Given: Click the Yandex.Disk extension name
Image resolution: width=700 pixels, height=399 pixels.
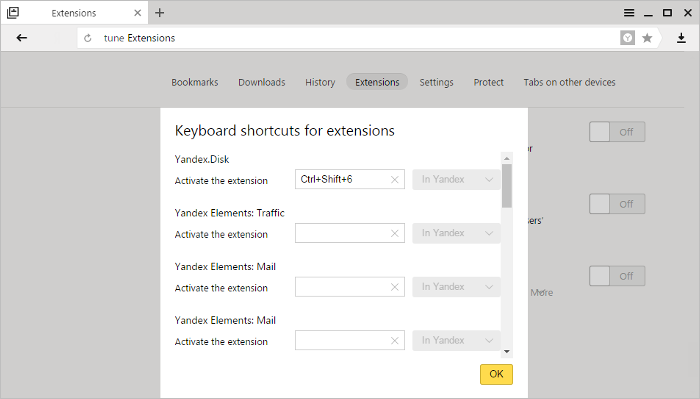Looking at the screenshot, I should point(202,159).
